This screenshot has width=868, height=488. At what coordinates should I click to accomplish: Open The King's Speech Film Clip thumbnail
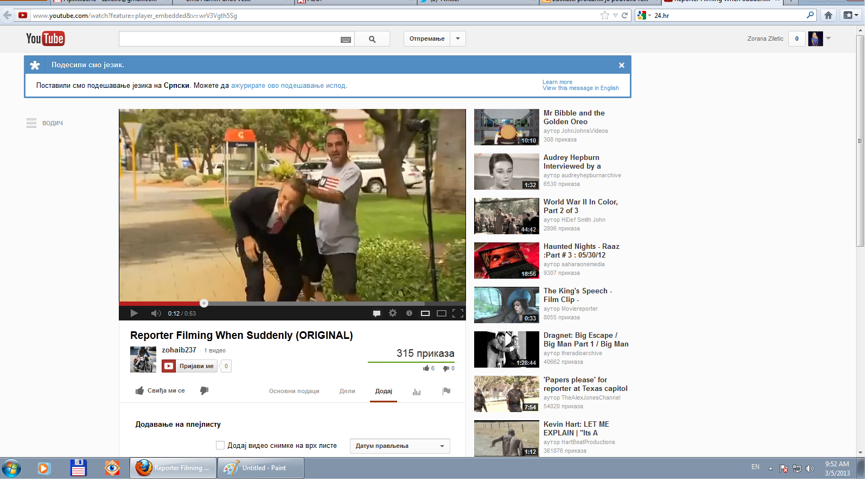[x=506, y=305]
